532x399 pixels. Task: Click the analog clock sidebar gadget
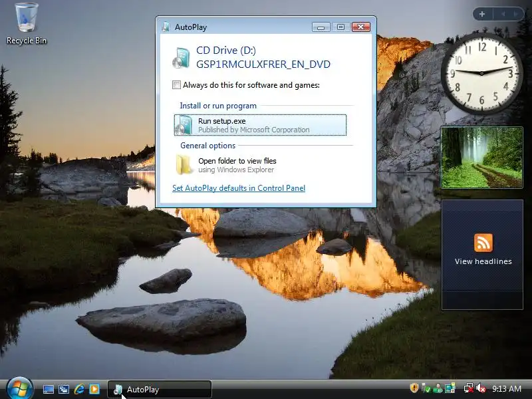pyautogui.click(x=481, y=73)
